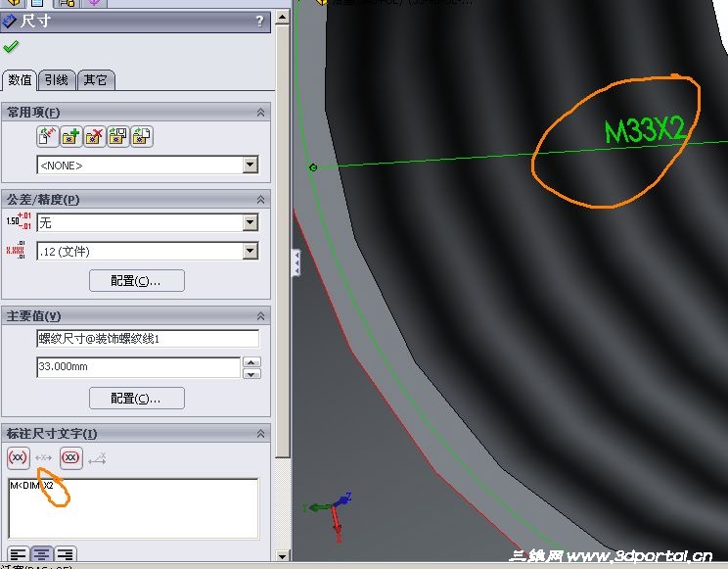Click 配置 button under 主要值

137,399
